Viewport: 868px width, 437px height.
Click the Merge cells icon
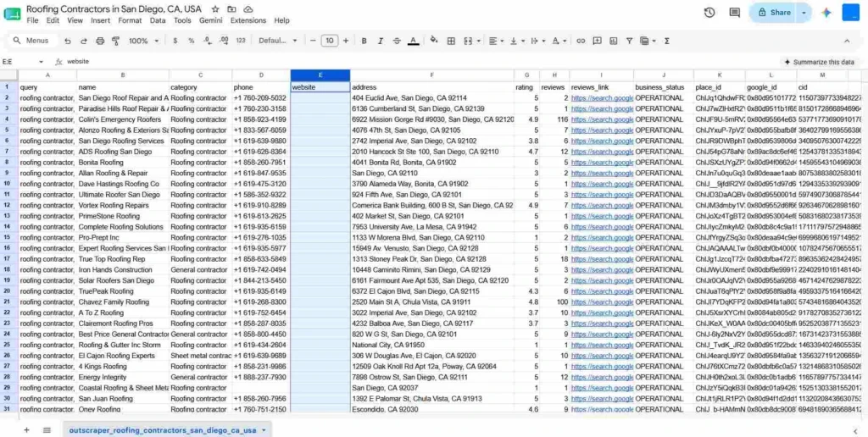pos(468,41)
